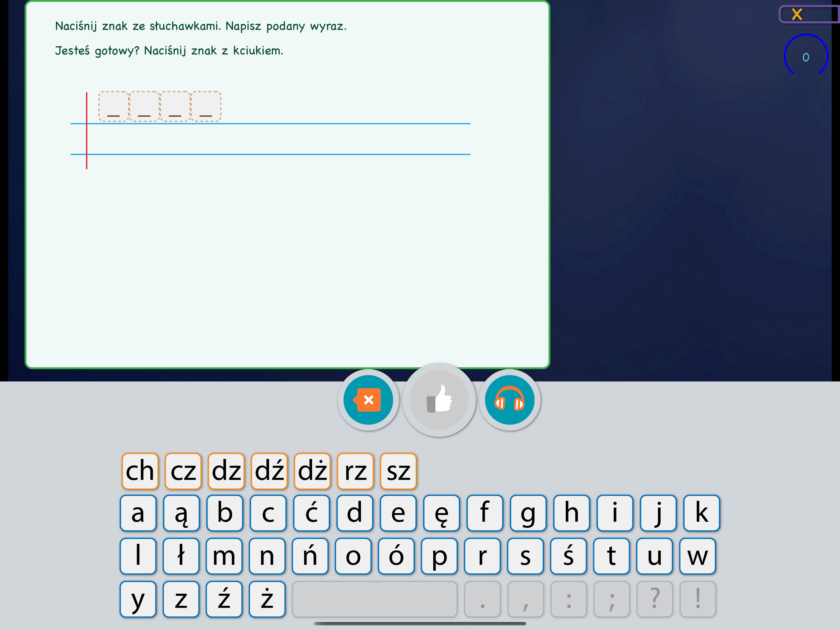Tap the semicolon punctuation key
The image size is (840, 630).
click(611, 599)
